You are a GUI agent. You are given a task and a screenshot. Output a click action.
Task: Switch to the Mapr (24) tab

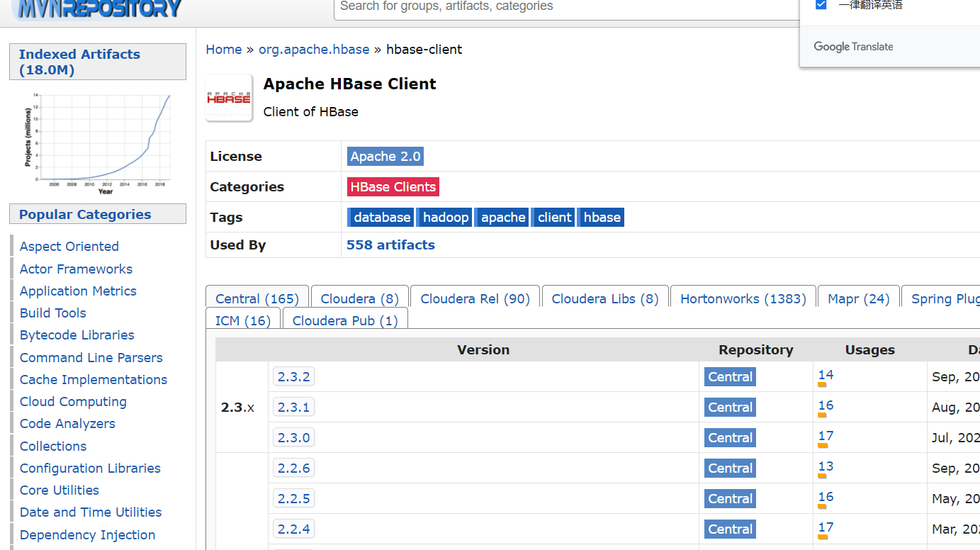click(x=859, y=298)
